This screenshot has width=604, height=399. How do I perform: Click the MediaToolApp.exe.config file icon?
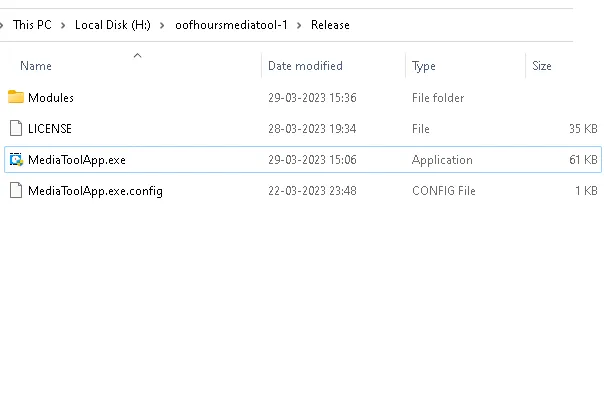tap(16, 191)
